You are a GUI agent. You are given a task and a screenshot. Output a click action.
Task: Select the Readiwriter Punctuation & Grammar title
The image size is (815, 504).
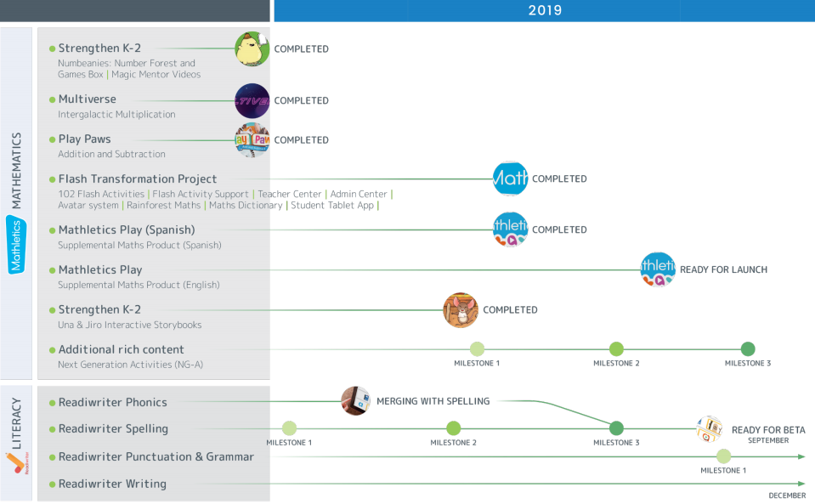pyautogui.click(x=156, y=456)
